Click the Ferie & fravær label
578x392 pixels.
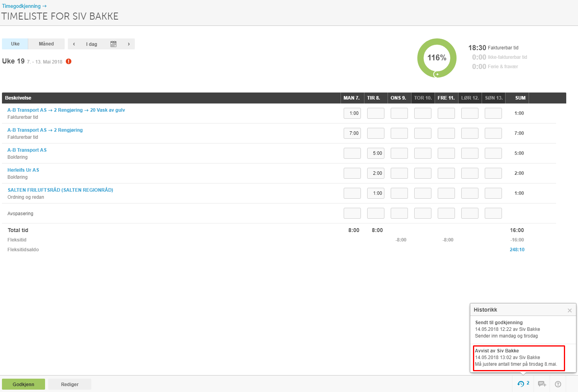[503, 67]
